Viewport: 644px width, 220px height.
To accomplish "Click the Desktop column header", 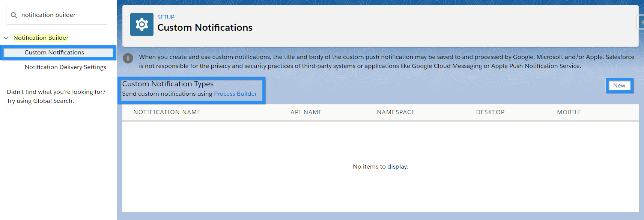I will pos(490,112).
